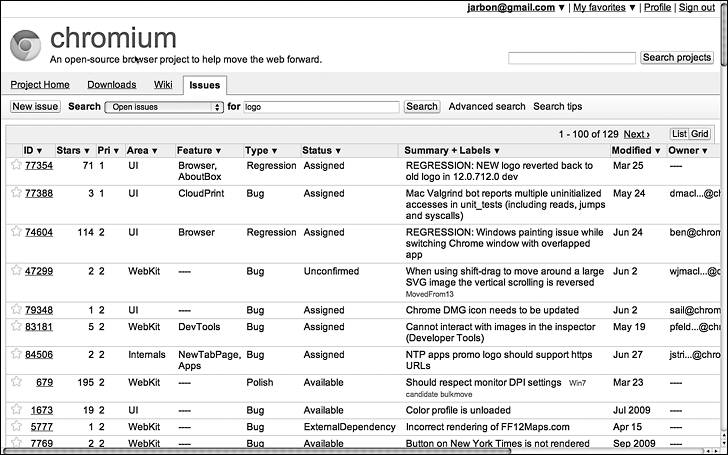728x455 pixels.
Task: Open the My favorites dropdown
Action: pyautogui.click(x=604, y=7)
